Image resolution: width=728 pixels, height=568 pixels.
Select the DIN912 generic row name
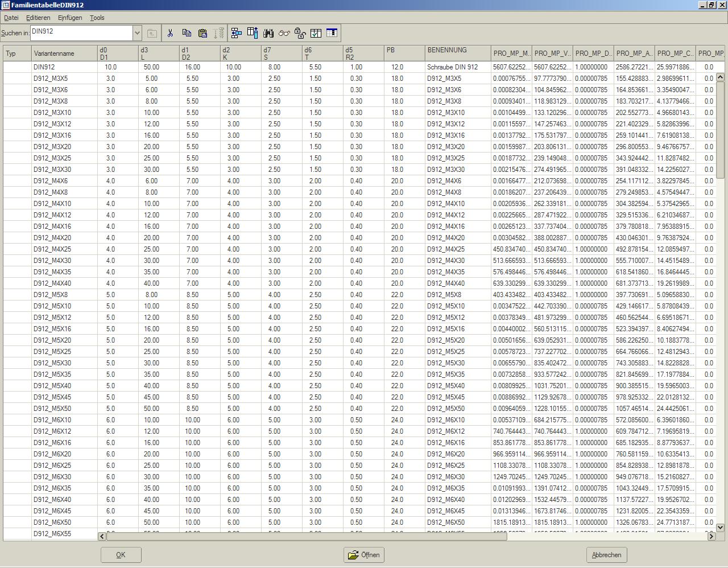click(44, 67)
